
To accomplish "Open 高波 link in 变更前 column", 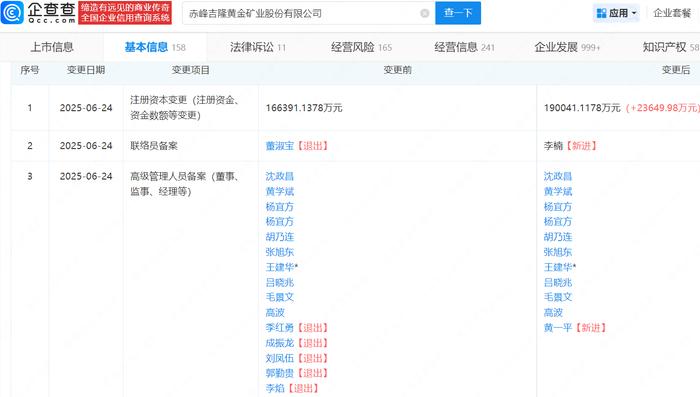I will [x=275, y=312].
